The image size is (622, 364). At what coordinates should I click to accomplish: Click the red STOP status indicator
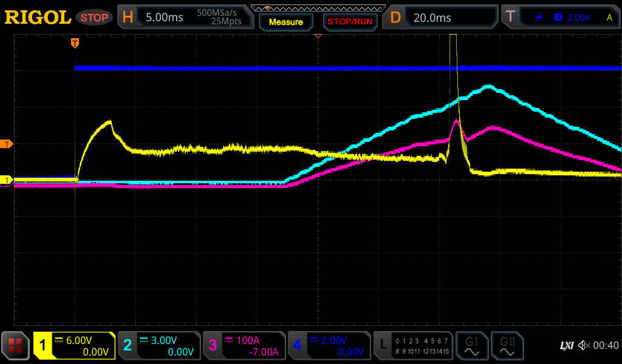[94, 18]
